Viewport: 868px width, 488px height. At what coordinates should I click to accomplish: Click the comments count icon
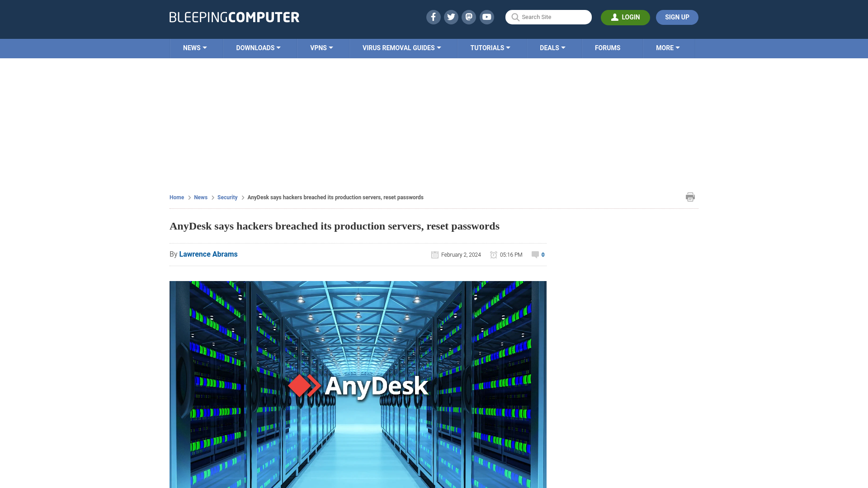[x=535, y=254]
